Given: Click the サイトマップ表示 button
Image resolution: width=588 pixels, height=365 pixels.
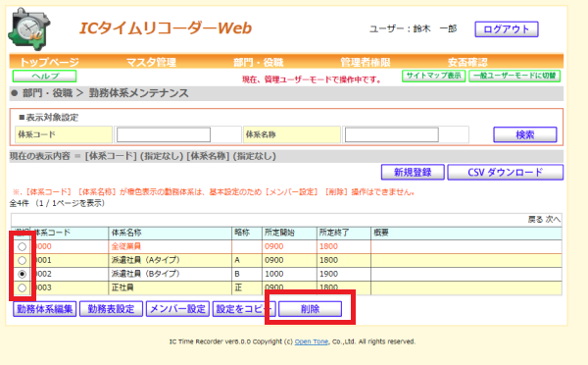Looking at the screenshot, I should coord(434,76).
